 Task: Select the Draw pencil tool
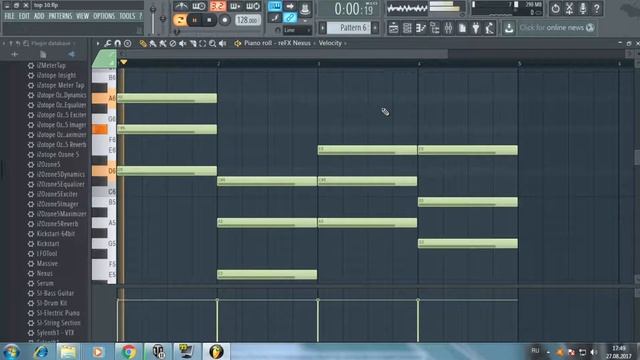click(x=143, y=43)
